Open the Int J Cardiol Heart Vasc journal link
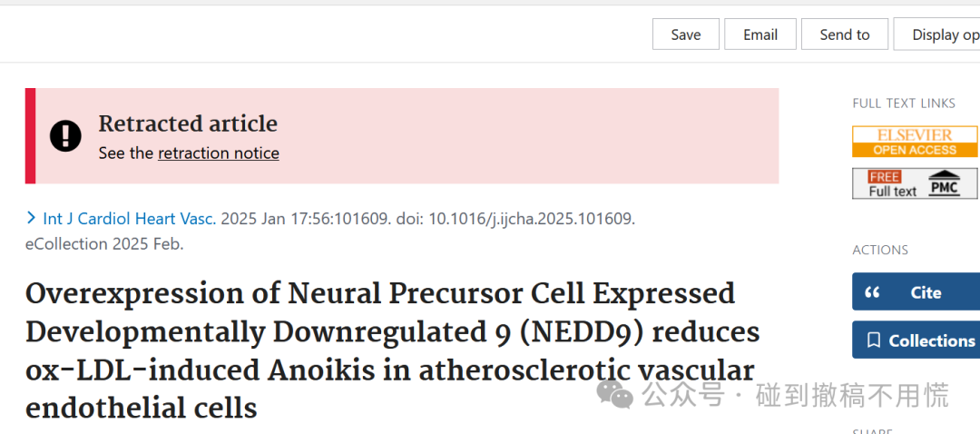Image resolution: width=980 pixels, height=434 pixels. [x=130, y=219]
